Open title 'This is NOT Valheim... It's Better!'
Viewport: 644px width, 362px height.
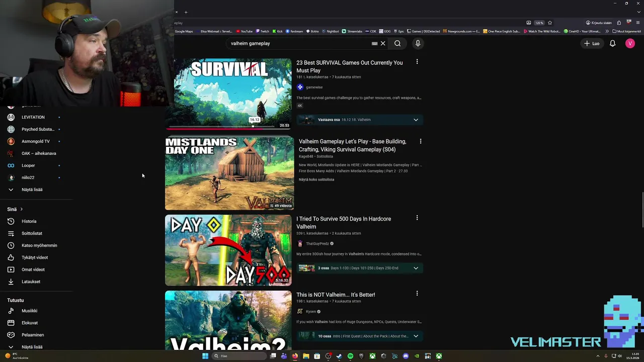[336, 295]
